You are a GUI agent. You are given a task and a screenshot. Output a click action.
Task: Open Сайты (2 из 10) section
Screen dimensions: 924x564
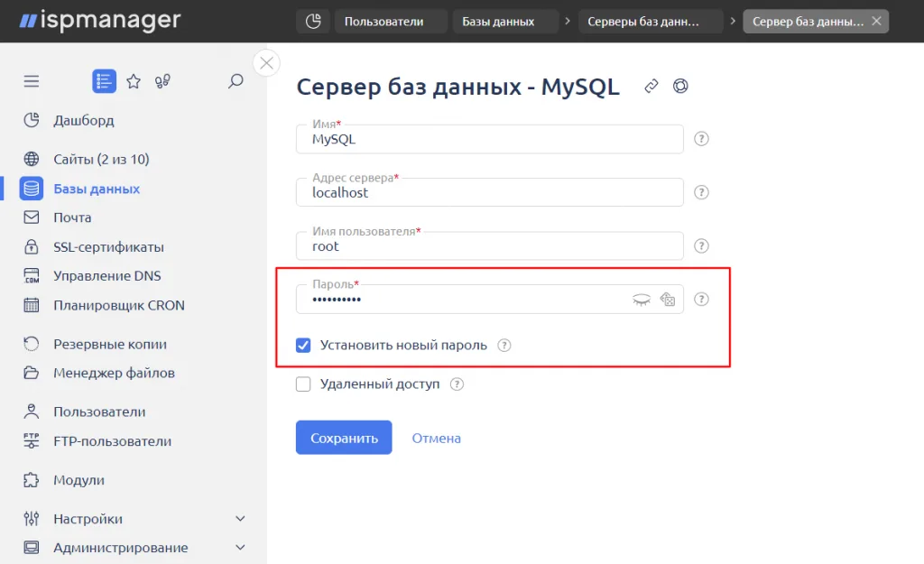tap(101, 159)
